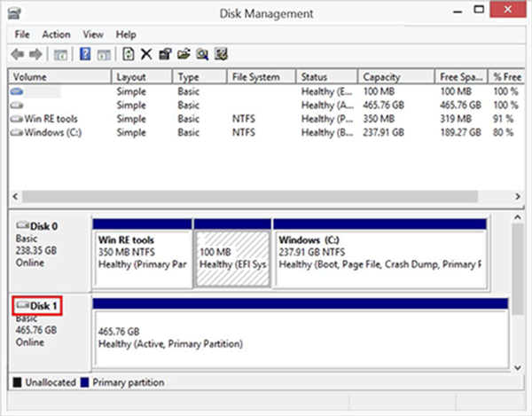Viewport: 532px width, 416px height.
Task: Click the Windows (C:) volume icon
Action: tap(17, 133)
